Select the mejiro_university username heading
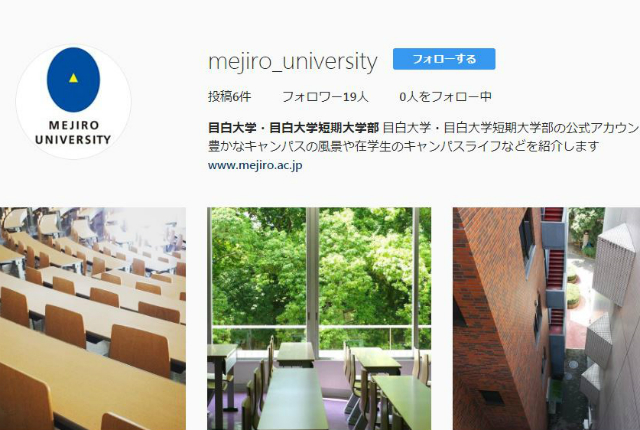The image size is (640, 430). point(293,62)
